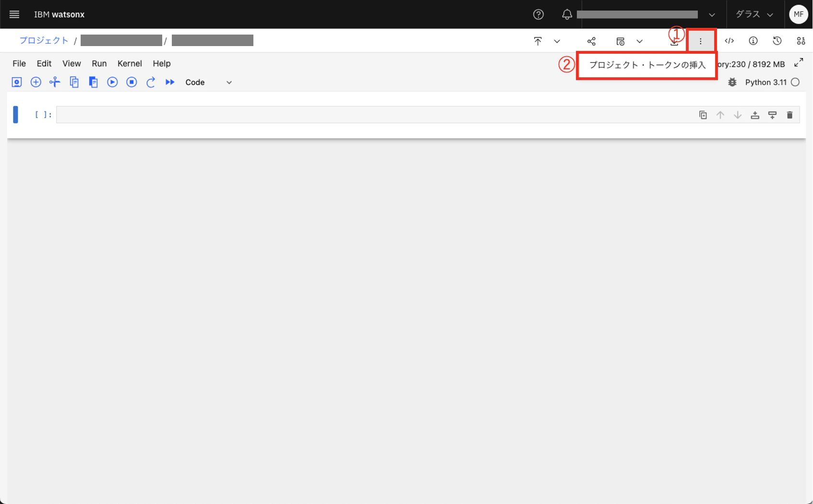This screenshot has height=504, width=813.
Task: Open the Edit menu
Action: 44,63
